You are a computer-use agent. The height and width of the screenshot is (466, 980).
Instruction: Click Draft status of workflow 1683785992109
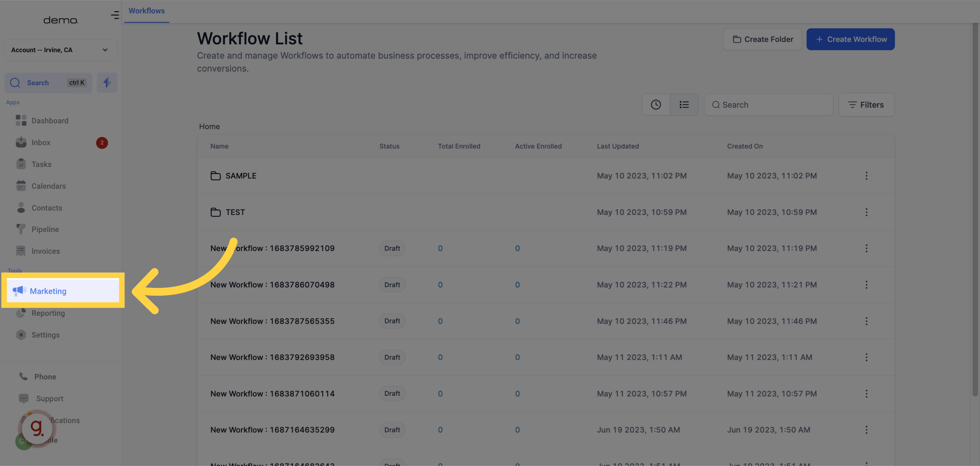coord(392,248)
